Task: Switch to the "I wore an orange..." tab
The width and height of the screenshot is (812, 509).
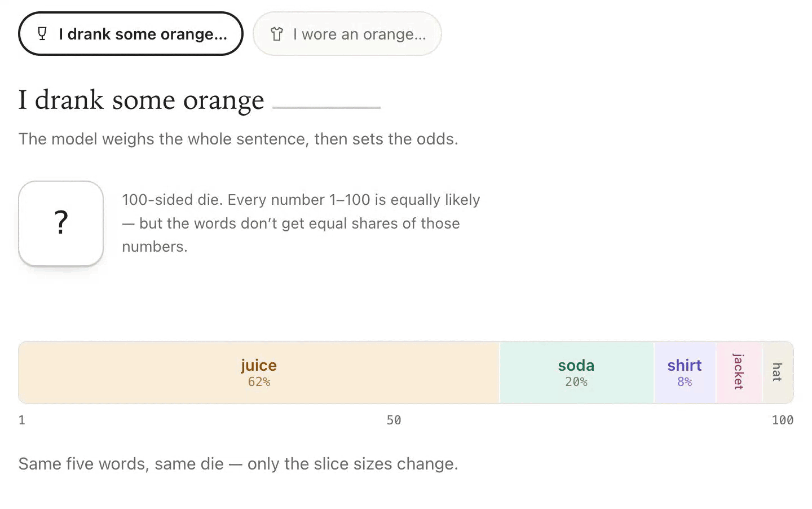Action: (347, 34)
